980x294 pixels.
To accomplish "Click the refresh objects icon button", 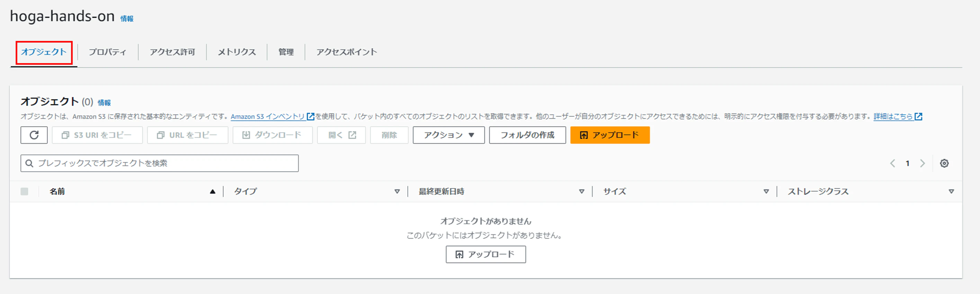I will pos(34,135).
